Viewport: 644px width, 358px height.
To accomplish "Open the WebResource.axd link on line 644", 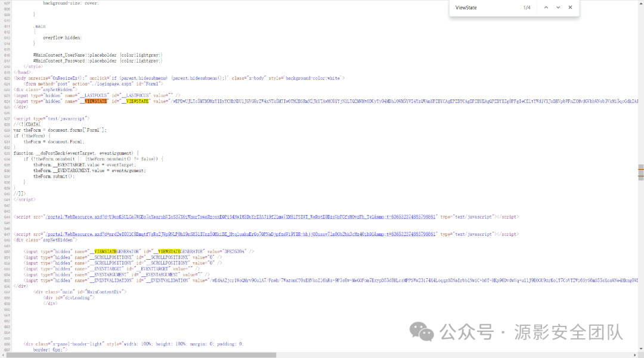I will point(240,217).
